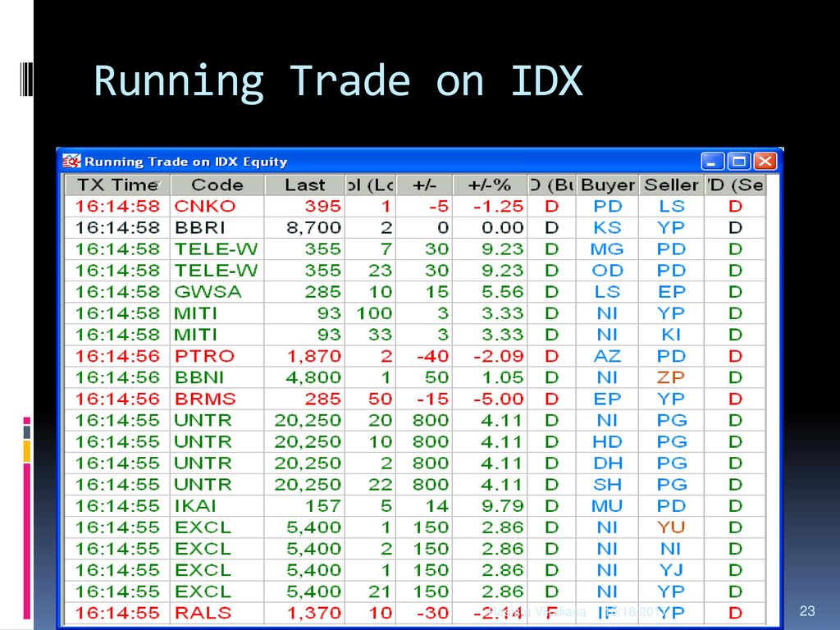
Task: Click the percent change -2.09
Action: coord(498,356)
